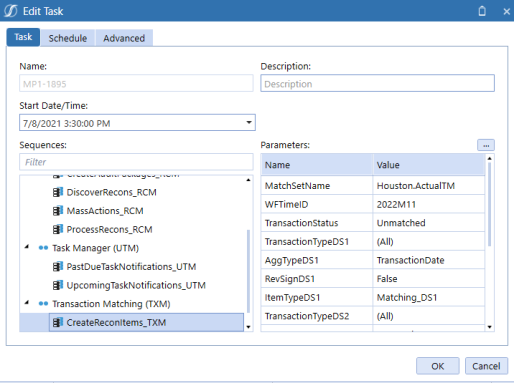Switch to the Schedule tab
This screenshot has width=514, height=383.
pyautogui.click(x=68, y=38)
